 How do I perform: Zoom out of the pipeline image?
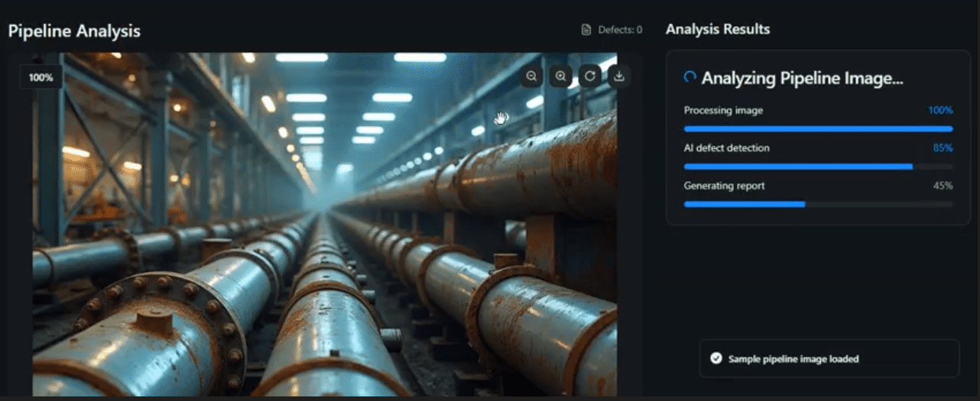[532, 76]
